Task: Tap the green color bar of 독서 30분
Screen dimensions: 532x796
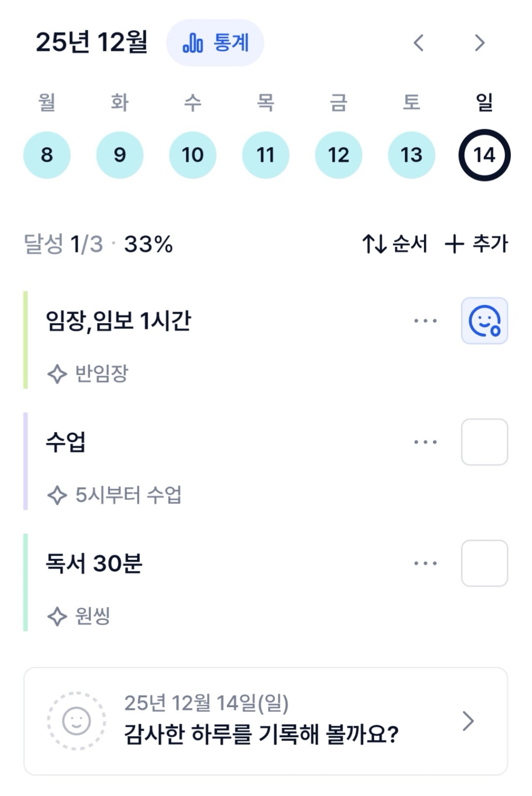Action: [x=25, y=582]
